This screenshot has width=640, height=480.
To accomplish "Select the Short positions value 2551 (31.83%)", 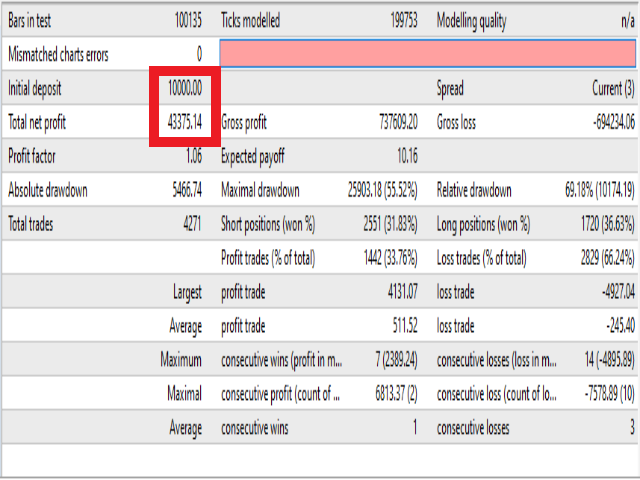I will pos(391,224).
